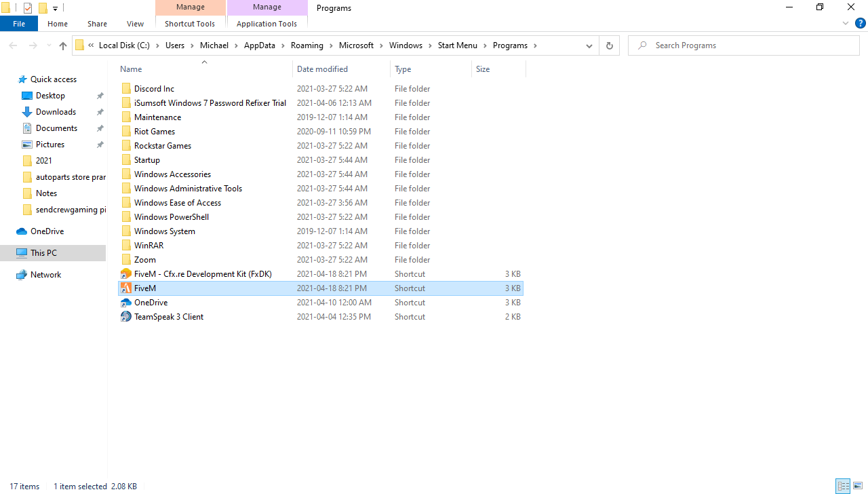868x494 pixels.
Task: Click inside the Search Programs box
Action: [743, 45]
